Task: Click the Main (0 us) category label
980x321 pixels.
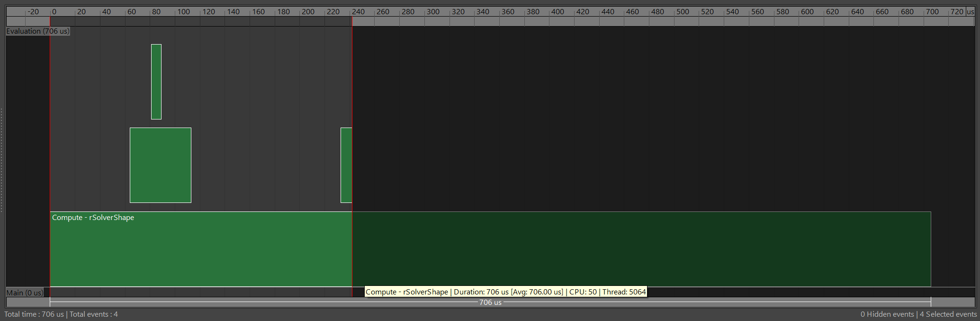Action: tap(25, 293)
